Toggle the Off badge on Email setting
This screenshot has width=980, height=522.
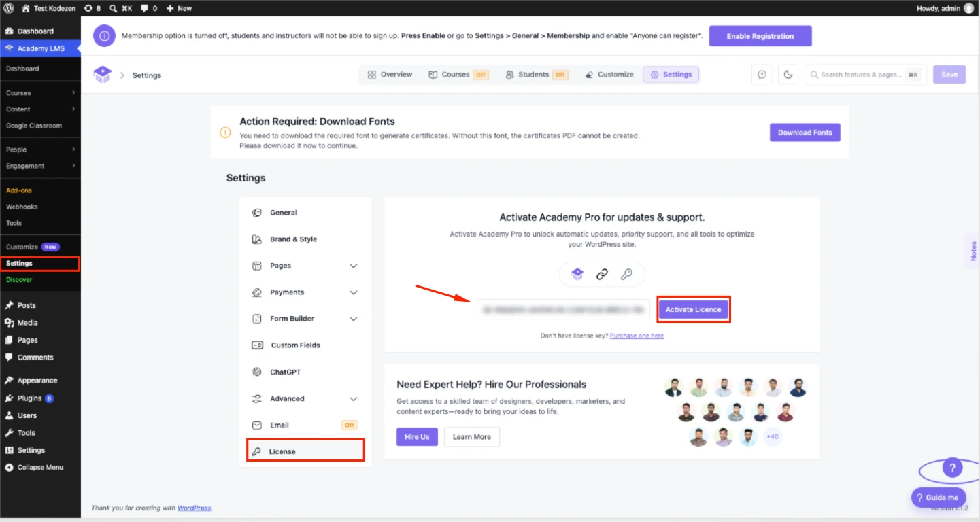pyautogui.click(x=350, y=425)
